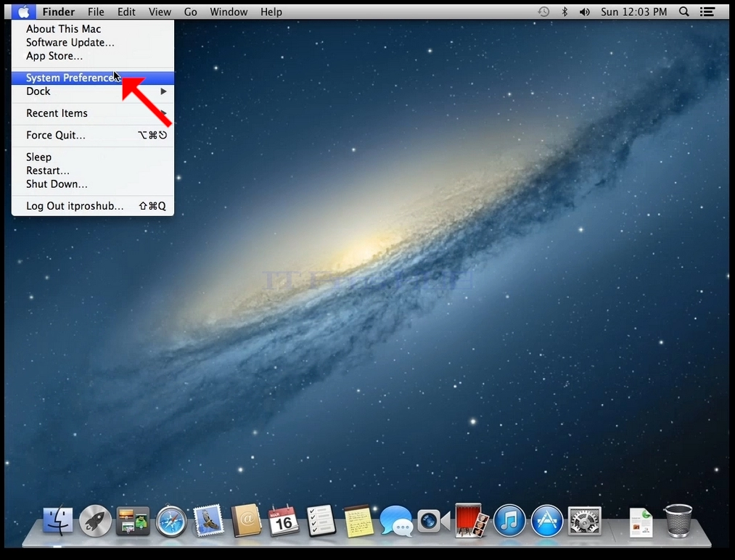Expand the Recent Items submenu
Screen dimensions: 735x560
93,113
